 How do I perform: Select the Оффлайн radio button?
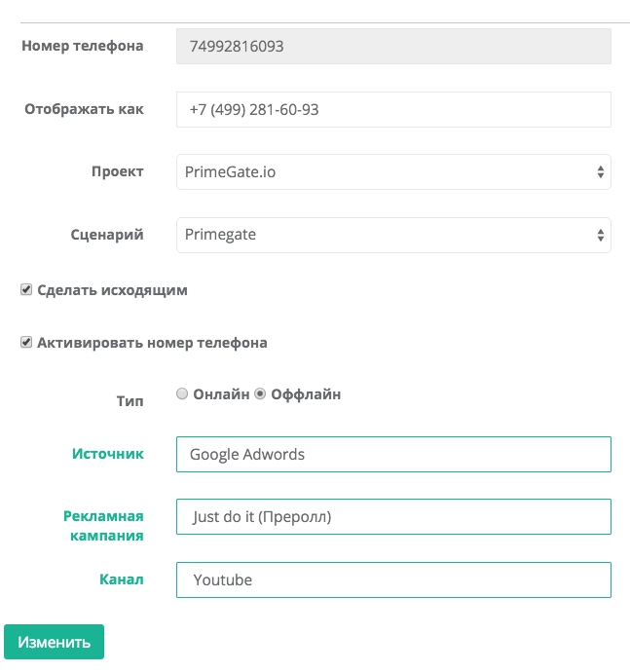pyautogui.click(x=260, y=394)
